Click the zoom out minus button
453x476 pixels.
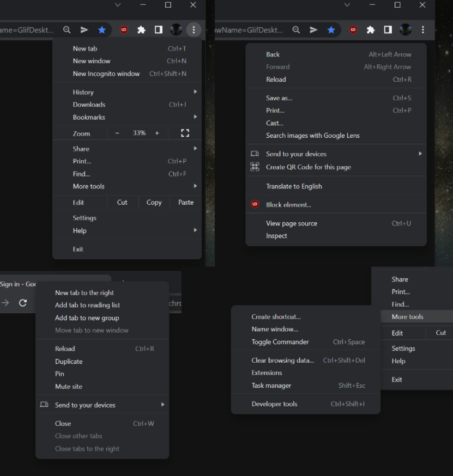click(x=117, y=133)
